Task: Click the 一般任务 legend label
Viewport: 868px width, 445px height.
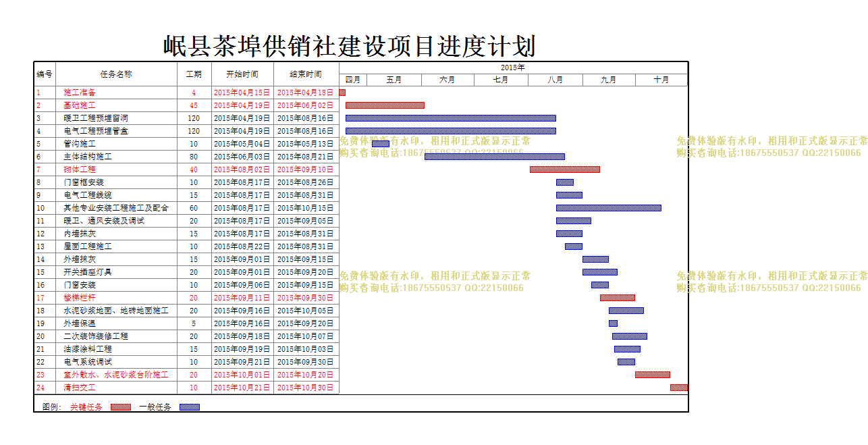Action: 155,407
